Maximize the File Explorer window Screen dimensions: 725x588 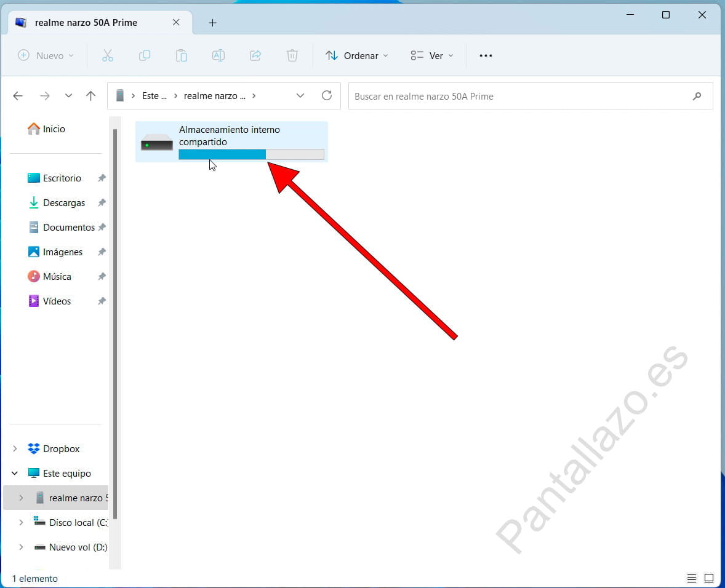[666, 15]
